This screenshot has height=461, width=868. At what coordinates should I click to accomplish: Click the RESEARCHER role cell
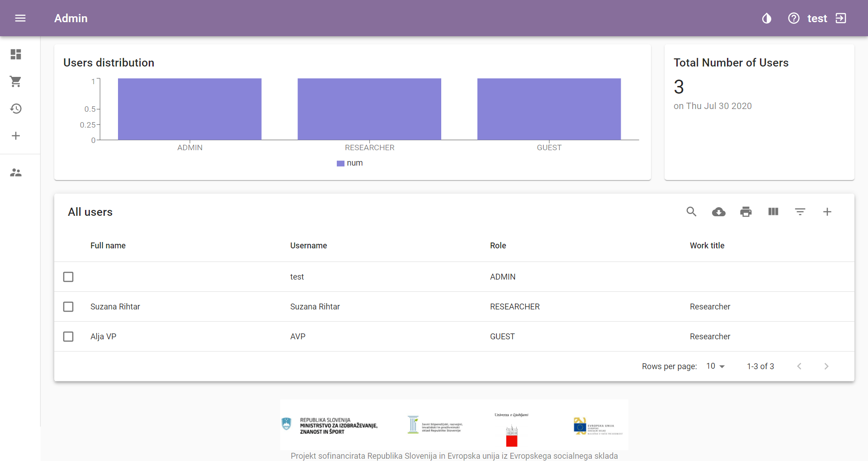(515, 307)
